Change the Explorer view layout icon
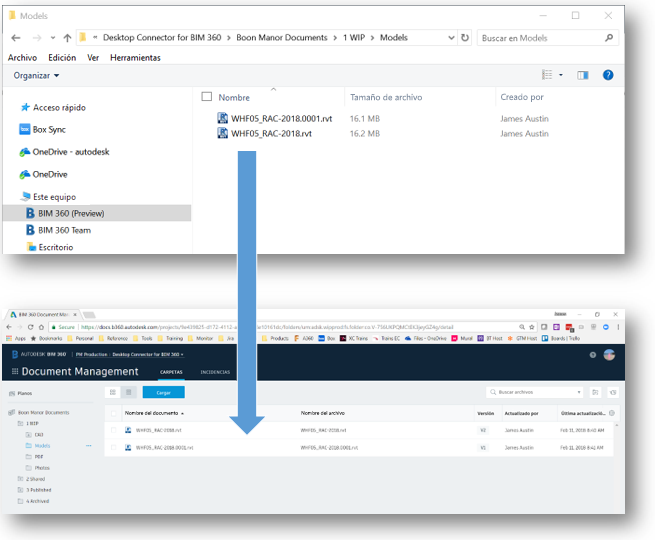This screenshot has height=540, width=655. (547, 75)
